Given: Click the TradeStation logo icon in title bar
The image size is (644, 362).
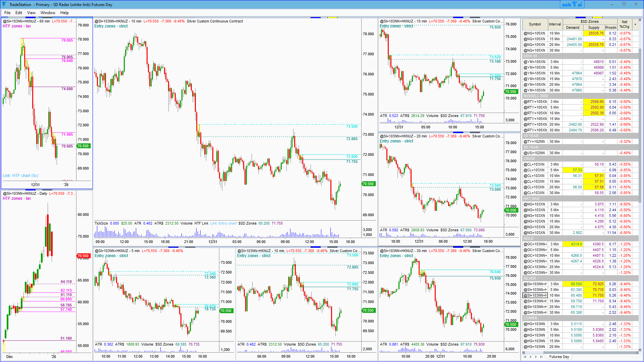Looking at the screenshot, I should (4, 4).
